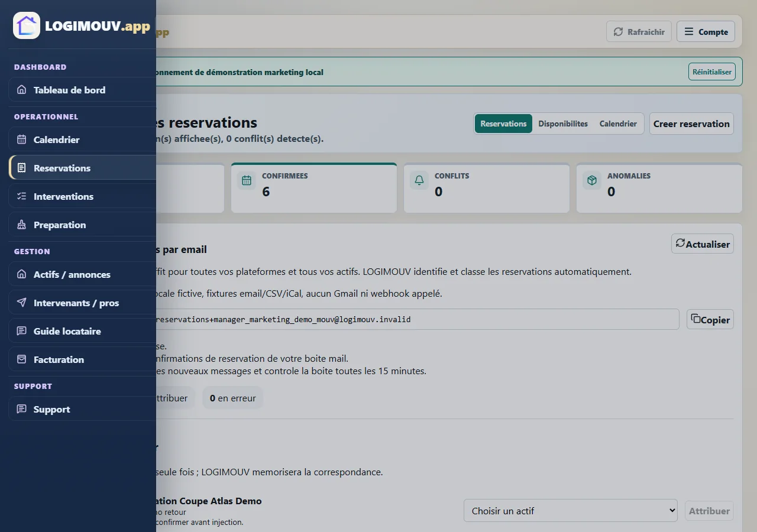Open the Compte menu
This screenshot has height=532, width=757.
click(x=706, y=32)
